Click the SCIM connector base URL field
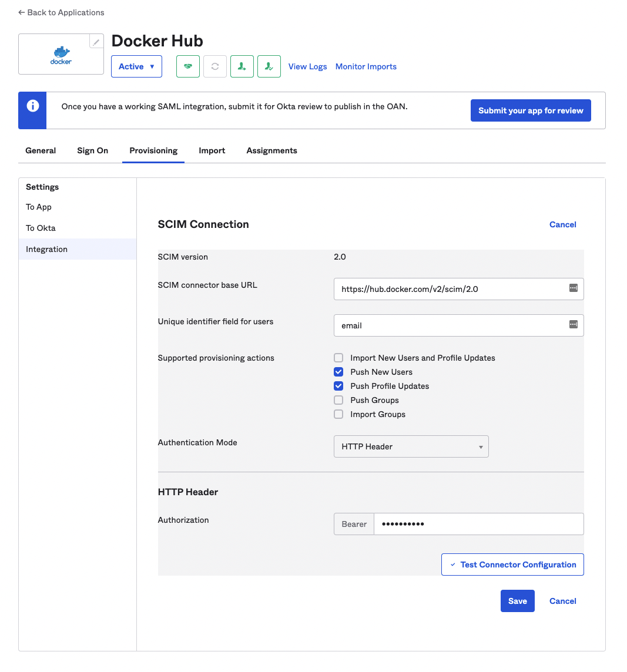 point(459,289)
